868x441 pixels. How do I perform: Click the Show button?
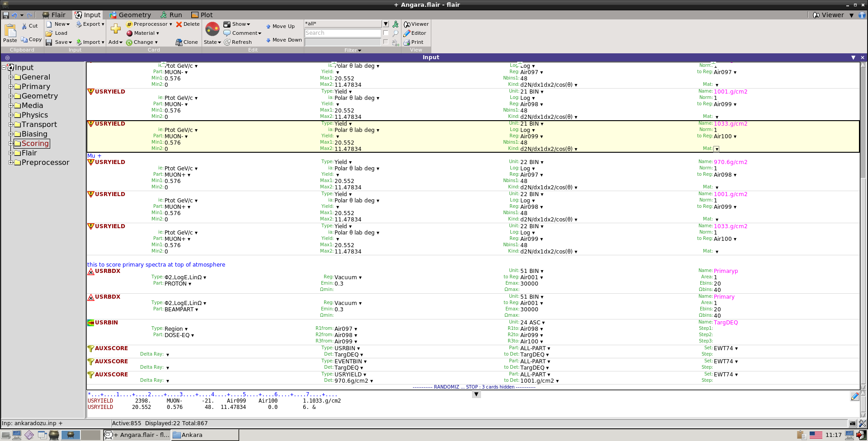click(x=237, y=24)
